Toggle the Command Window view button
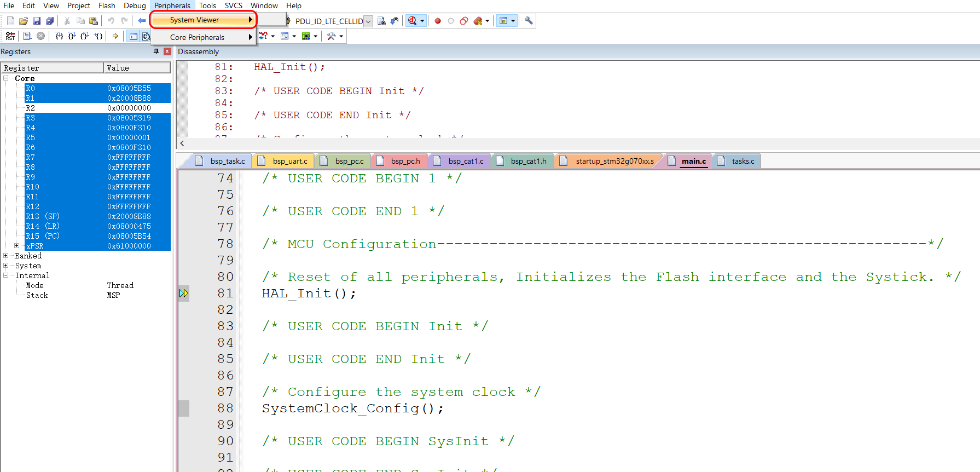 coord(133,36)
